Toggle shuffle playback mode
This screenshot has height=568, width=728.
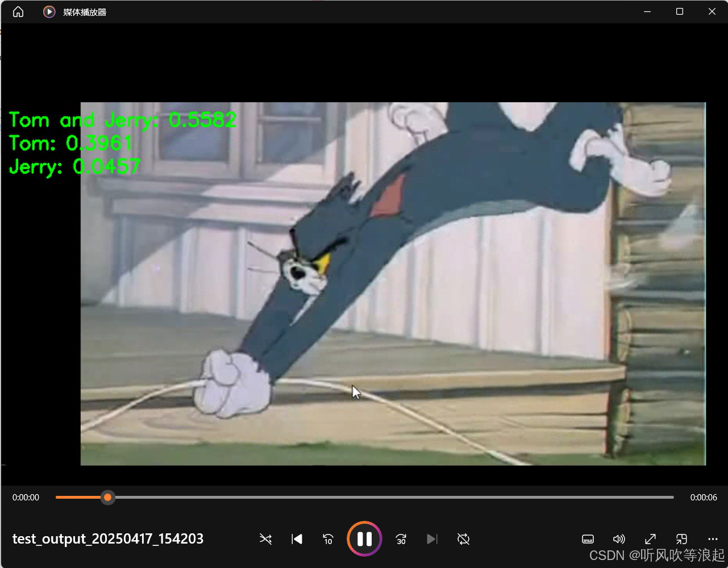point(265,539)
